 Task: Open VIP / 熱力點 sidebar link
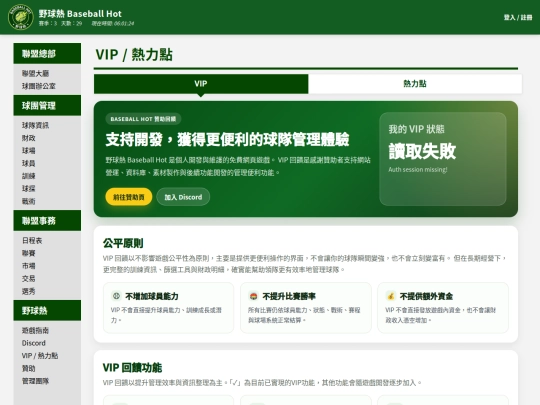tap(40, 356)
